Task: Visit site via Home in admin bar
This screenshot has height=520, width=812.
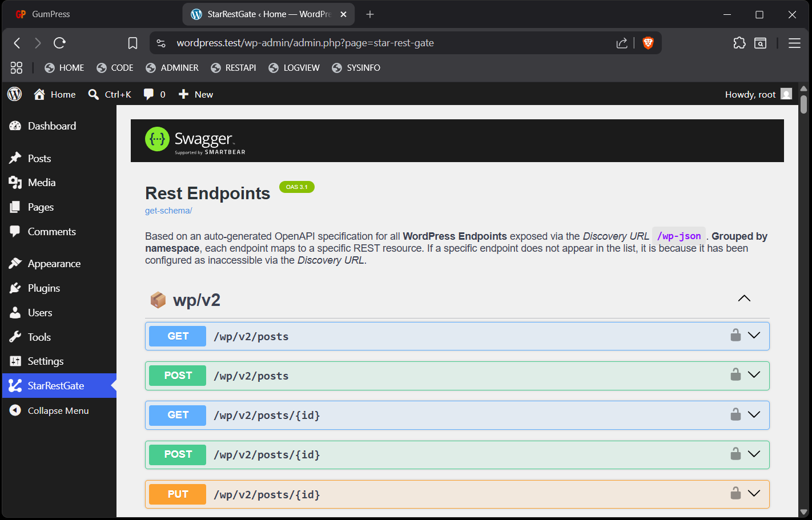Action: pyautogui.click(x=55, y=94)
